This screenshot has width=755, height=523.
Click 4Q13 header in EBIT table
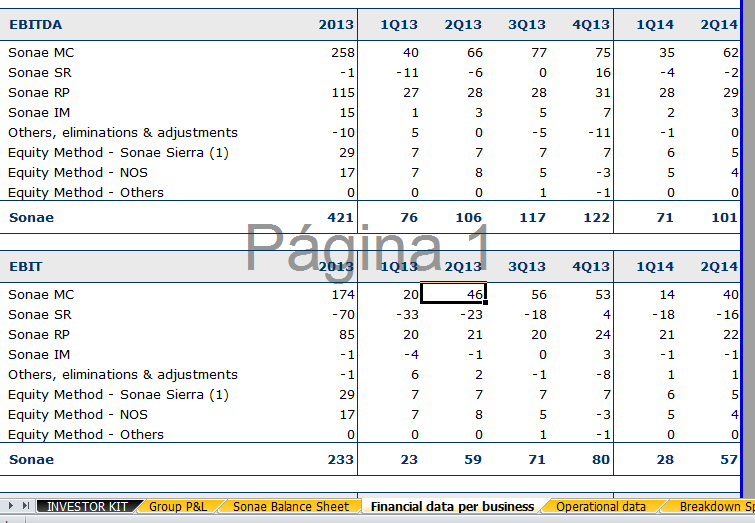[x=591, y=266]
